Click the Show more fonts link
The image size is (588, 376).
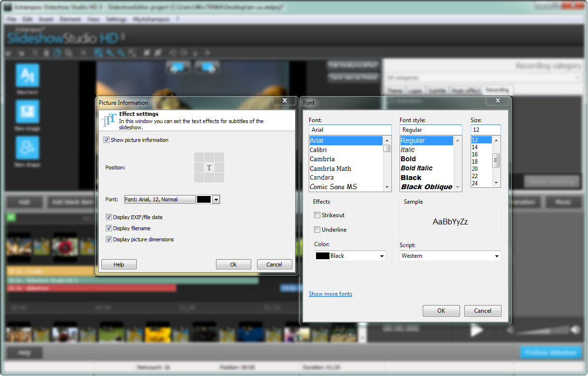tap(330, 293)
